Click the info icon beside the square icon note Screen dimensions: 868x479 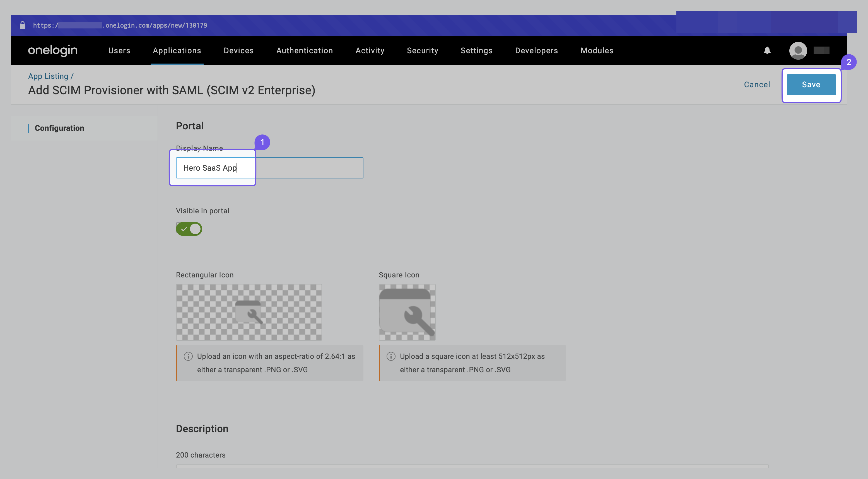click(391, 356)
